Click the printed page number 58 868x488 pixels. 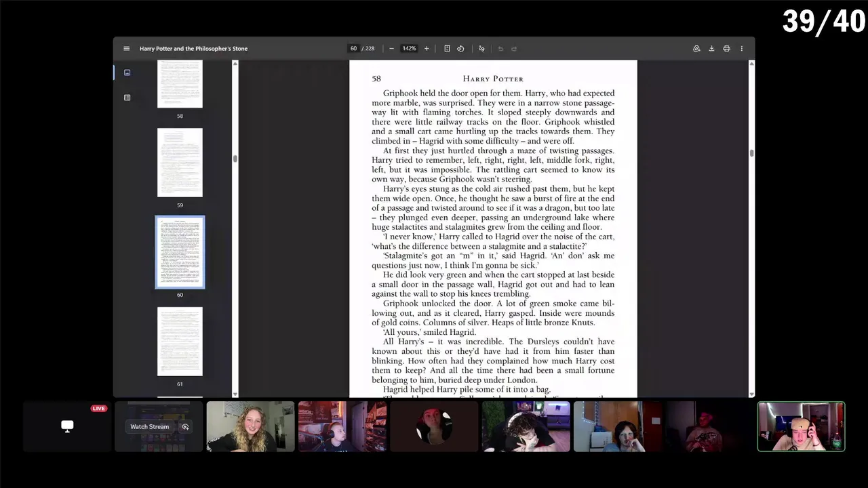coord(376,79)
